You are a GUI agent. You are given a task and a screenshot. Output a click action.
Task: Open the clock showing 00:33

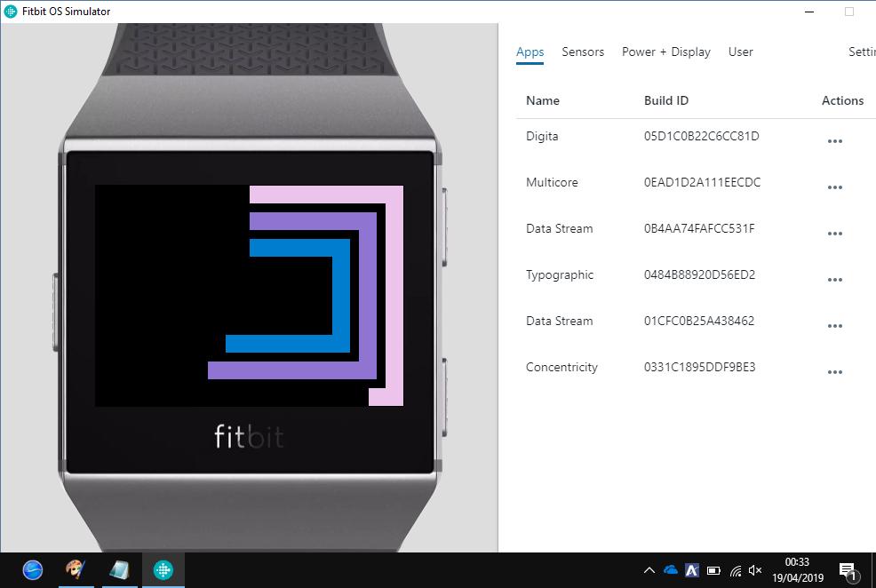[x=798, y=570]
